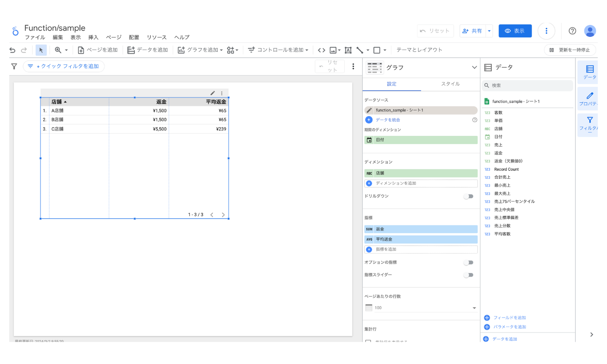Screen dimensions: 607x364
Task: Insert an image using the image icon
Action: point(333,50)
